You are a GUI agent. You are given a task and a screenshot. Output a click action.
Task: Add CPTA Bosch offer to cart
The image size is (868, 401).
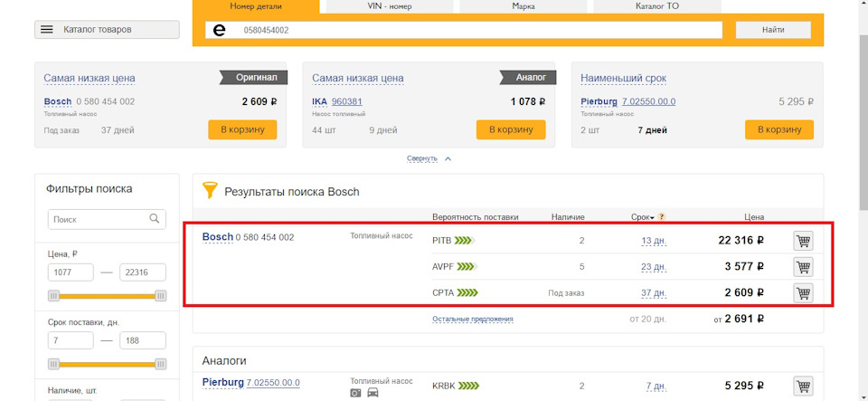[803, 291]
